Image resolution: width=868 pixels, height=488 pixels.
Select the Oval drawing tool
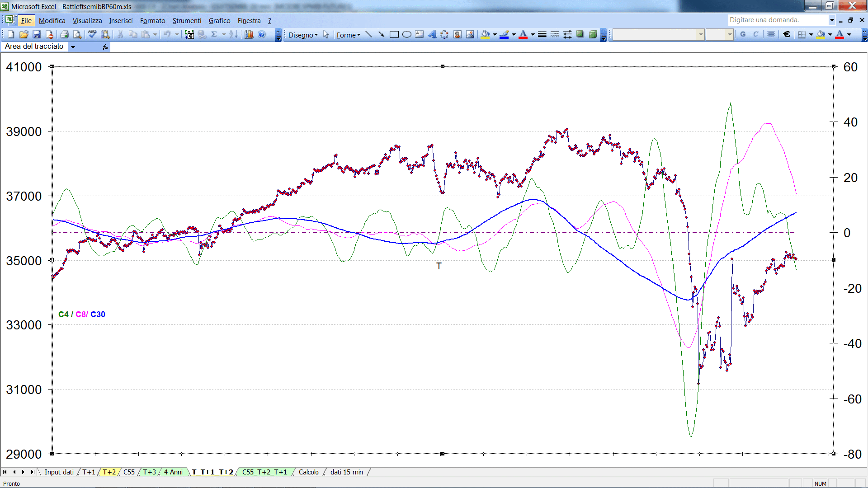(406, 34)
